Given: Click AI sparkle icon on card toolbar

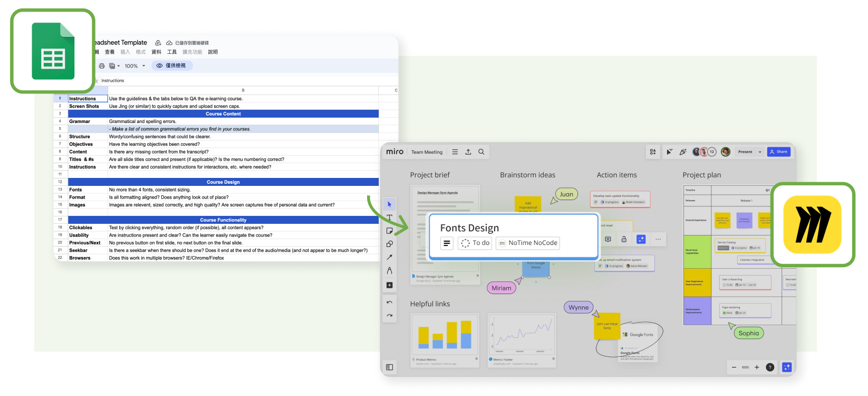Looking at the screenshot, I should (641, 239).
